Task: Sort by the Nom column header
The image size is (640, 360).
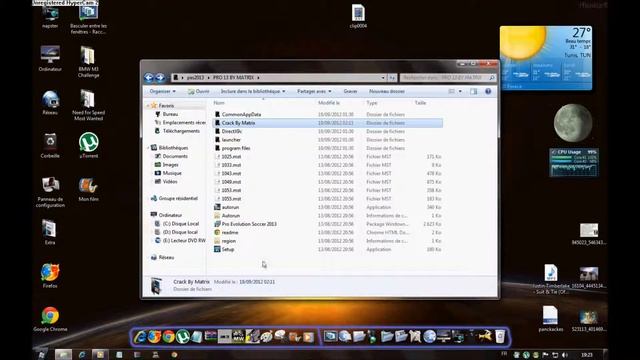Action: pos(219,103)
